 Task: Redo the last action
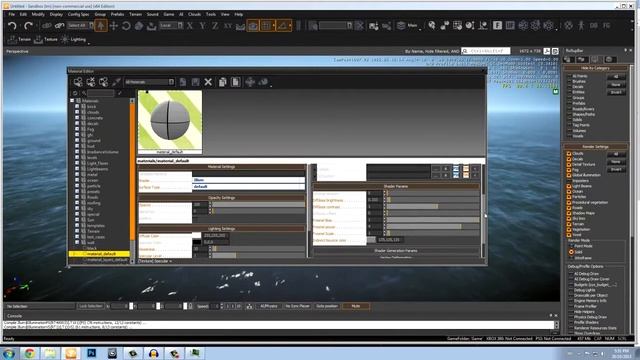(28, 26)
